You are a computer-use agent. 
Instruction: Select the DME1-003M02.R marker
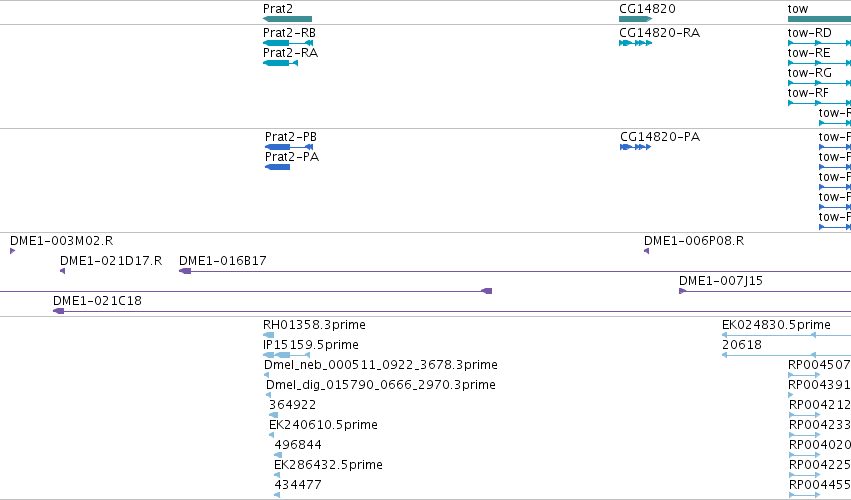coord(12,251)
